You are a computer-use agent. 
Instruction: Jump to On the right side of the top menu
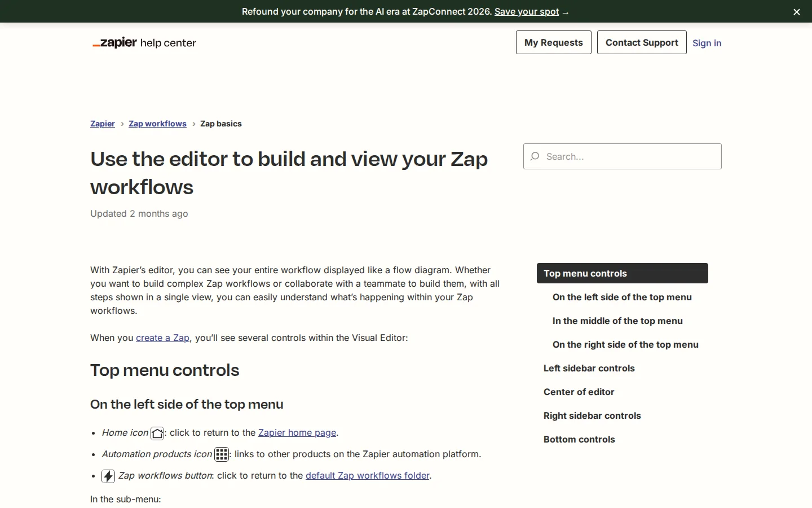click(625, 344)
